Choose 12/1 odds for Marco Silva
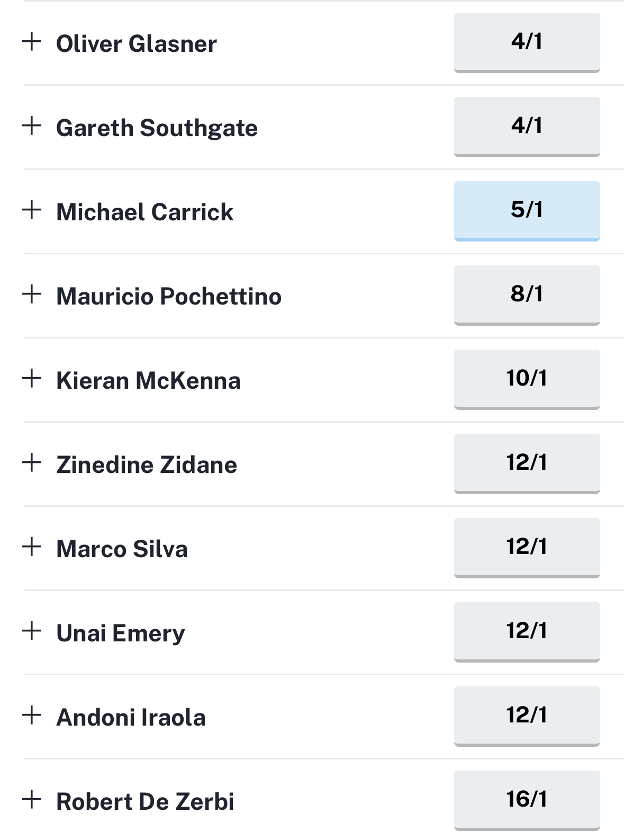 (527, 548)
